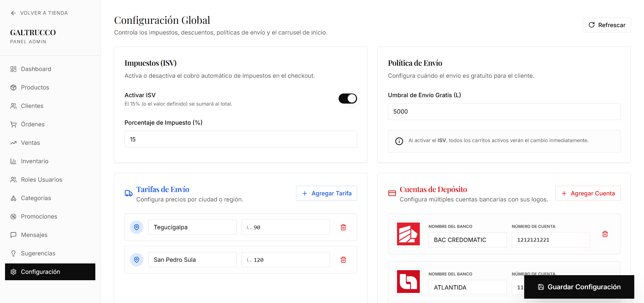The width and height of the screenshot is (644, 303).
Task: Click the San Pedro Sula pin icon
Action: coord(137,260)
